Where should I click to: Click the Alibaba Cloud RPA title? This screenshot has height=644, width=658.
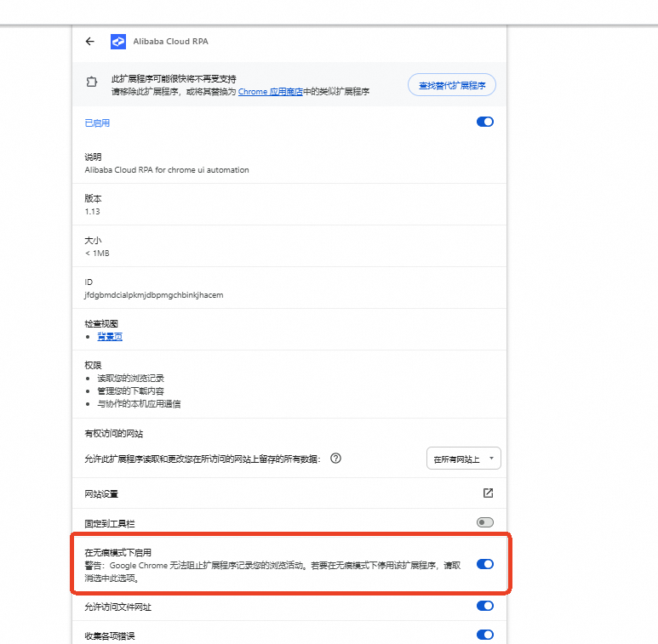170,42
